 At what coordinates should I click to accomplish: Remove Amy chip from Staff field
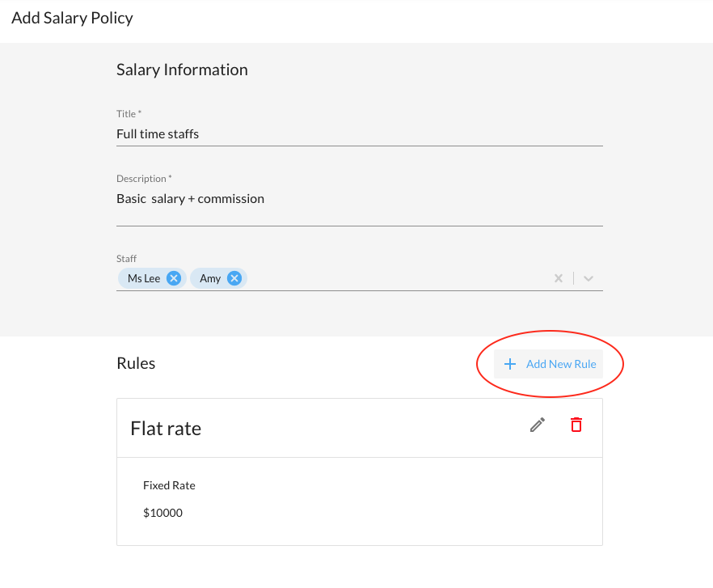pyautogui.click(x=234, y=278)
